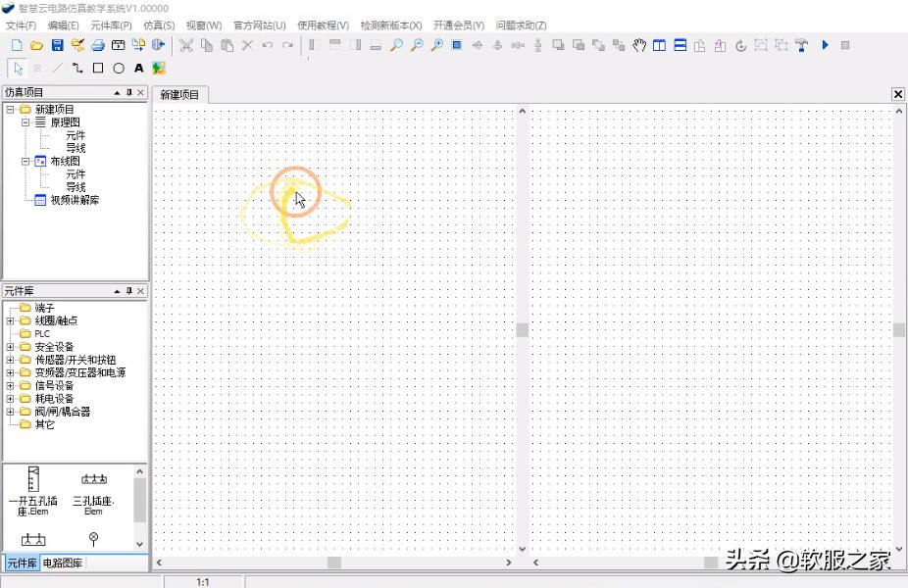Select the Cut scissors tool
This screenshot has width=908, height=588.
[186, 45]
